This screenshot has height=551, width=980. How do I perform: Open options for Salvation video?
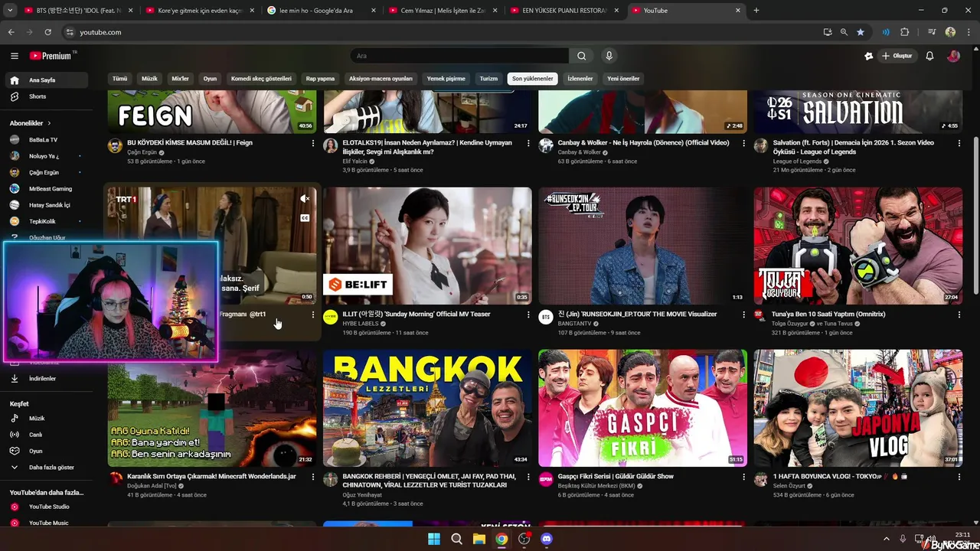(959, 143)
